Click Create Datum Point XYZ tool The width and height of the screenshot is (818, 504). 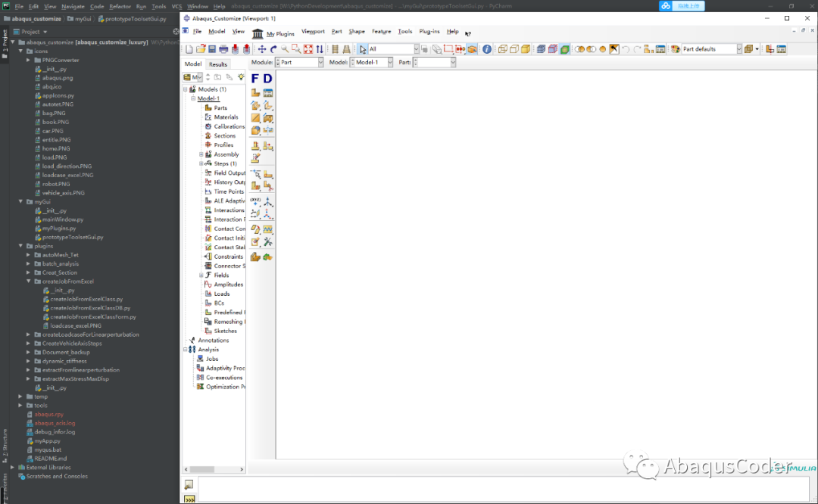click(256, 201)
